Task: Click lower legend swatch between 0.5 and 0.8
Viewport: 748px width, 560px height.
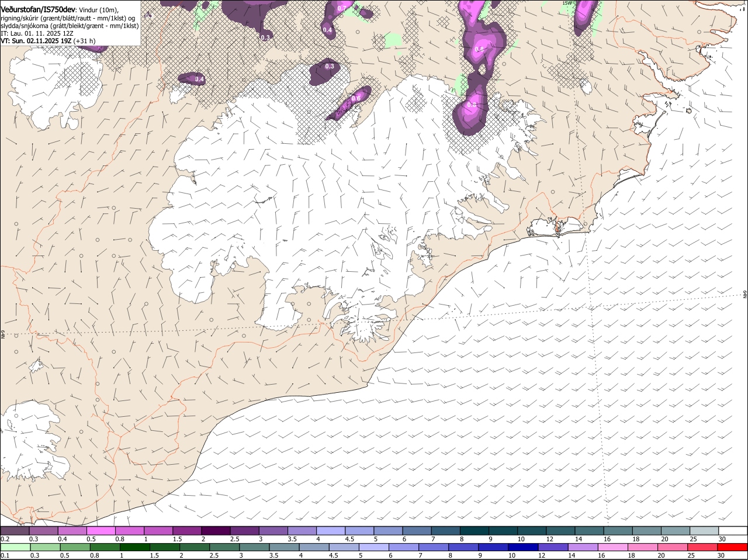Action: point(75,547)
